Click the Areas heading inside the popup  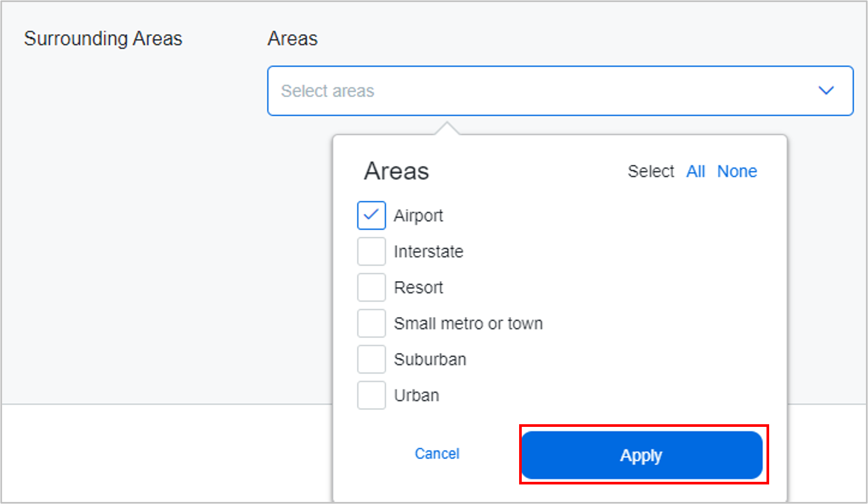tap(396, 171)
